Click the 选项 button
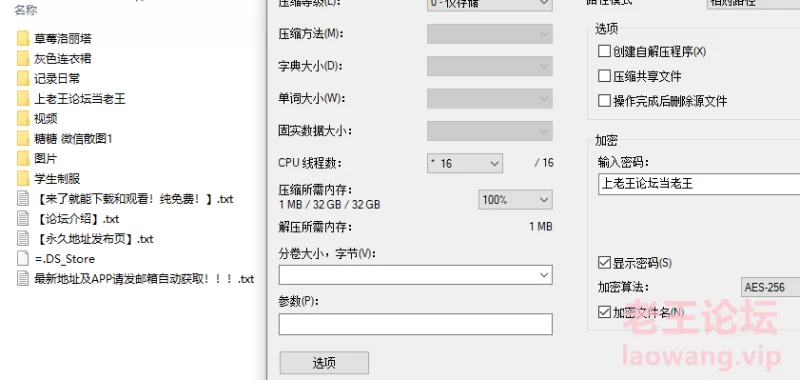800x380 pixels. click(x=324, y=363)
